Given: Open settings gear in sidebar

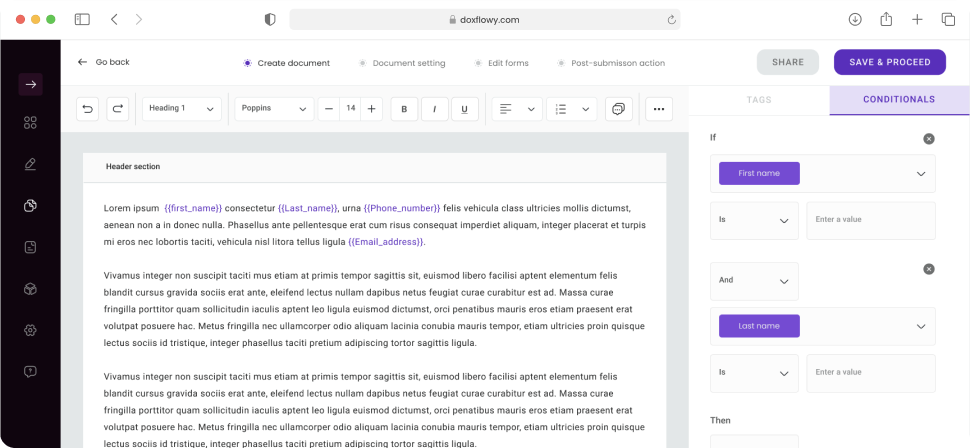Looking at the screenshot, I should coord(30,330).
